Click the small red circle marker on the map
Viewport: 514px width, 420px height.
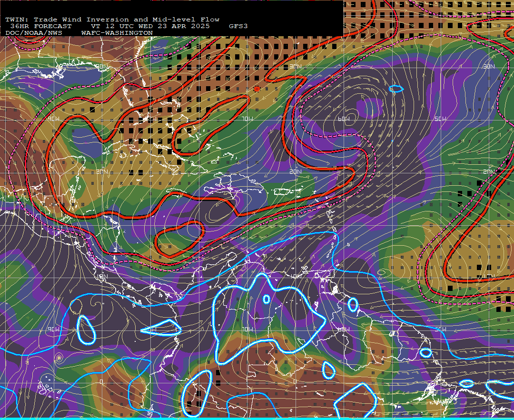click(x=257, y=89)
